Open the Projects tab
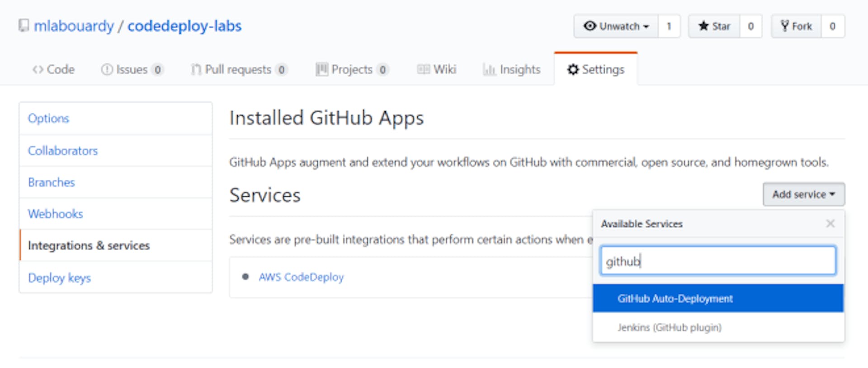The image size is (868, 368). point(352,69)
